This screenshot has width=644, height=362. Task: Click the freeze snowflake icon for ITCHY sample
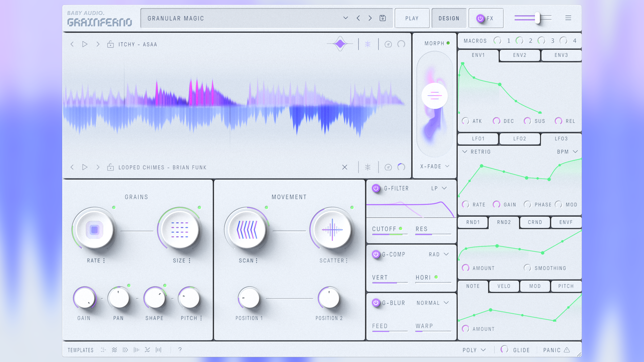(x=367, y=44)
